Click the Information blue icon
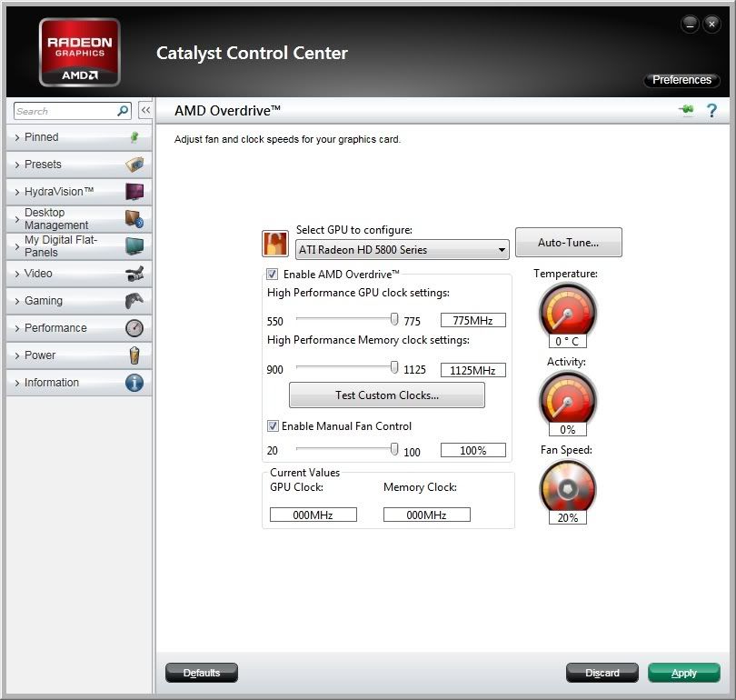This screenshot has height=700, width=736. (x=134, y=383)
